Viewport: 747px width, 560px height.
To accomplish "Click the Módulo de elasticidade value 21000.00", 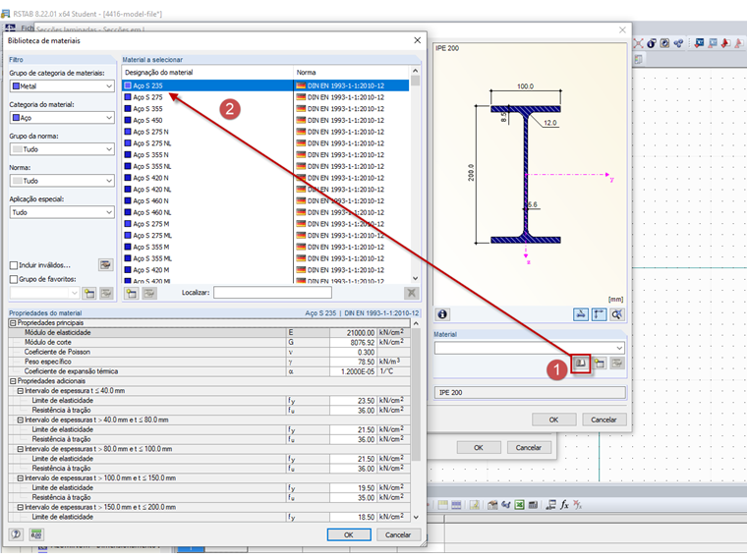I will click(353, 333).
